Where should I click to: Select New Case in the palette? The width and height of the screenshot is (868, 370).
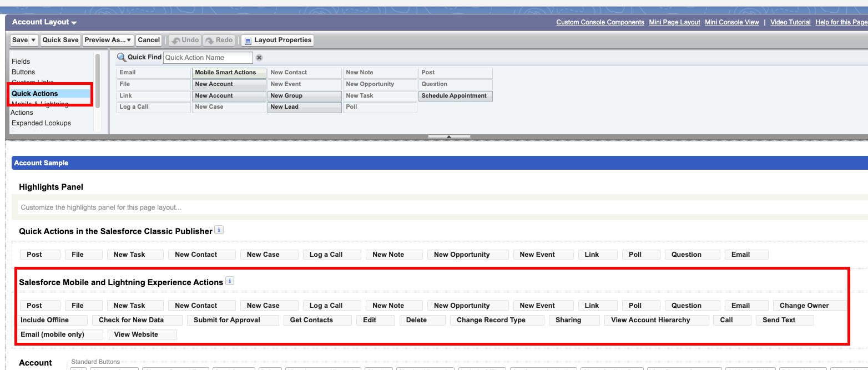229,107
